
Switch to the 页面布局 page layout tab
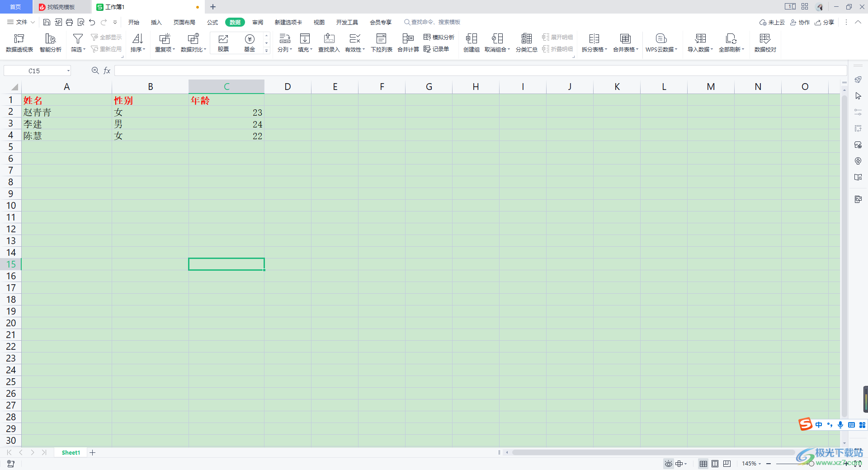coord(184,22)
